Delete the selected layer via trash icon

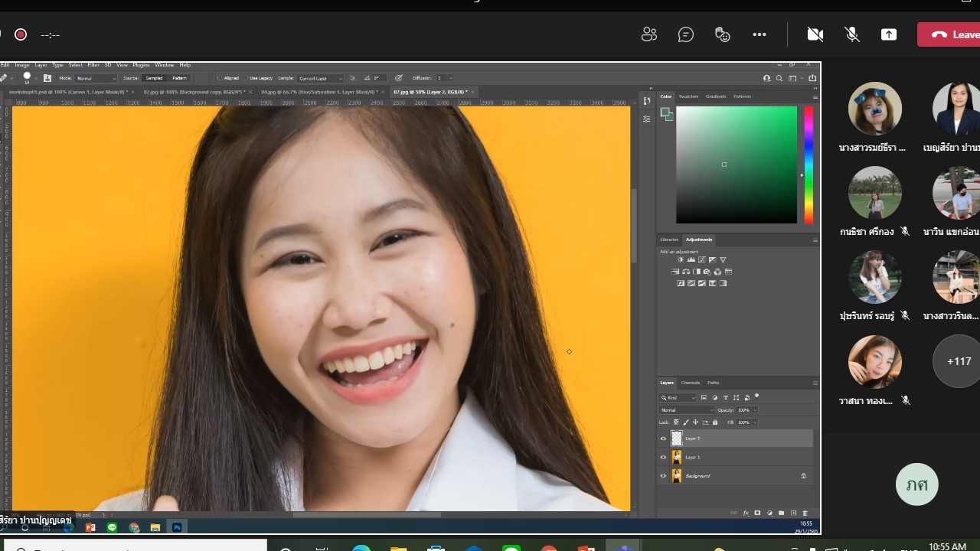tap(805, 513)
